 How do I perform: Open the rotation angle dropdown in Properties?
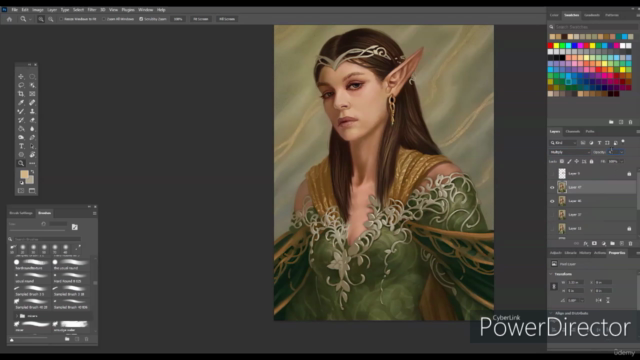582,300
